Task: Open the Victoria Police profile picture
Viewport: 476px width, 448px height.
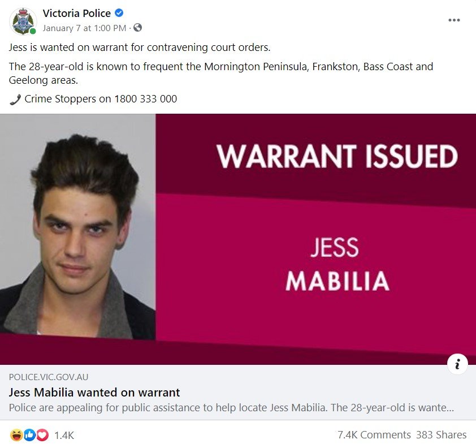Action: 23,21
